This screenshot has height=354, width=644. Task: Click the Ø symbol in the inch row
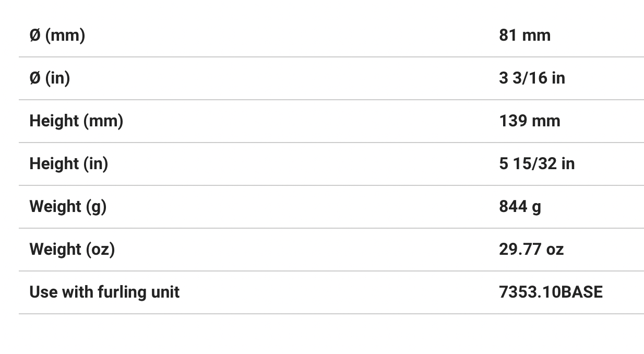click(x=35, y=78)
